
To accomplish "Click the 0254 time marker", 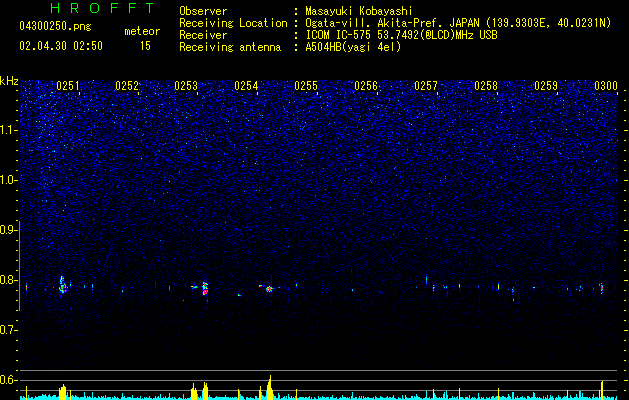I will click(x=246, y=86).
